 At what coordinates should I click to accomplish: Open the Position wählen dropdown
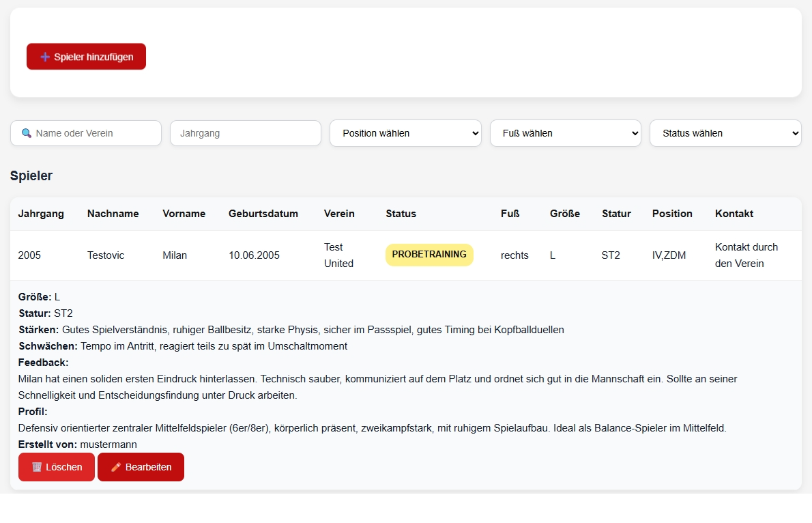point(405,133)
